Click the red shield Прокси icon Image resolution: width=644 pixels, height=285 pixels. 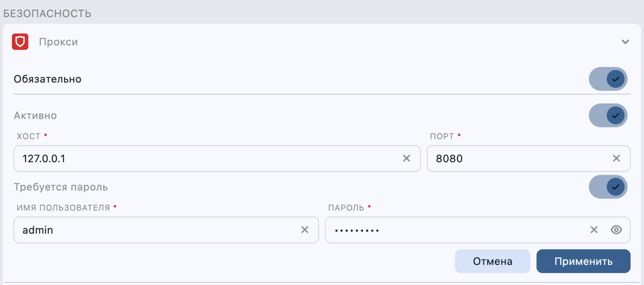pyautogui.click(x=20, y=42)
